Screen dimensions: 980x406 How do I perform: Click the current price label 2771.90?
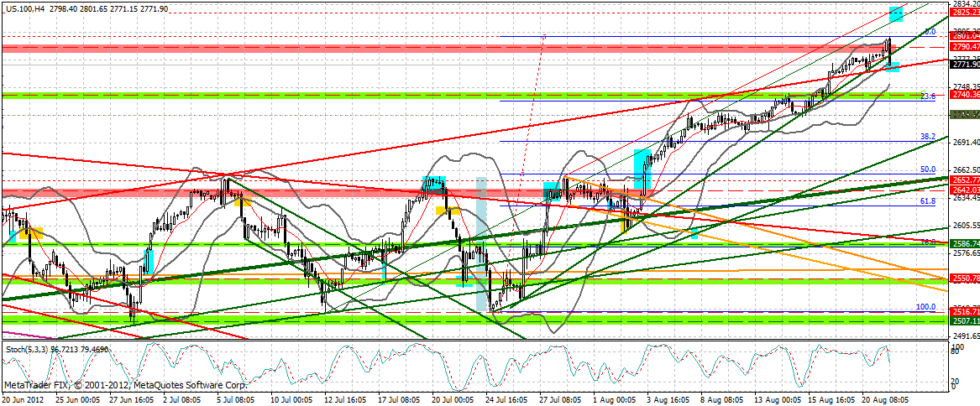tap(965, 65)
